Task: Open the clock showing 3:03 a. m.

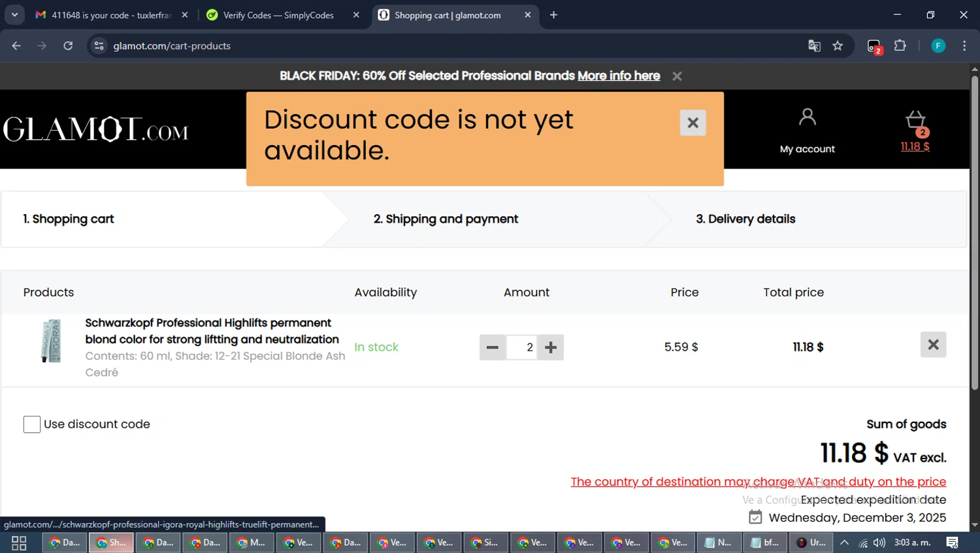Action: pyautogui.click(x=913, y=543)
